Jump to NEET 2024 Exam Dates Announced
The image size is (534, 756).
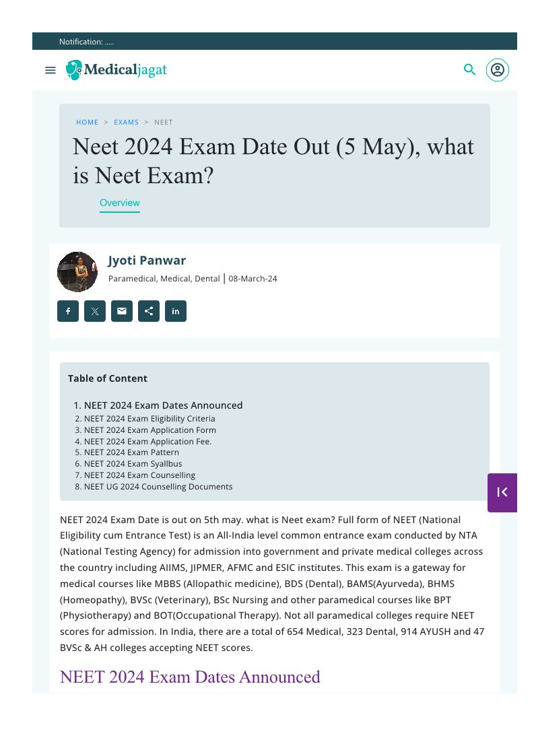163,405
